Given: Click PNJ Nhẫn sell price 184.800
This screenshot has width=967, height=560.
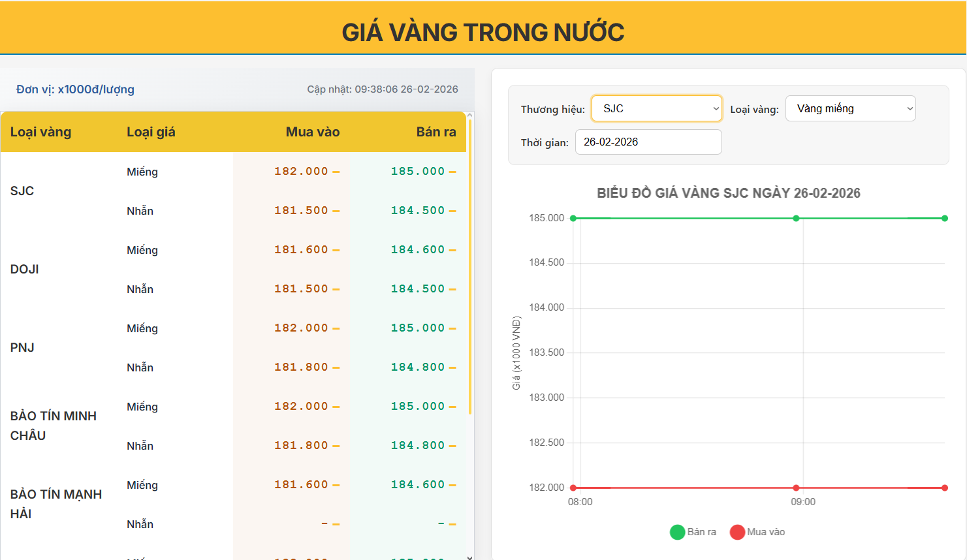Looking at the screenshot, I should pos(418,367).
